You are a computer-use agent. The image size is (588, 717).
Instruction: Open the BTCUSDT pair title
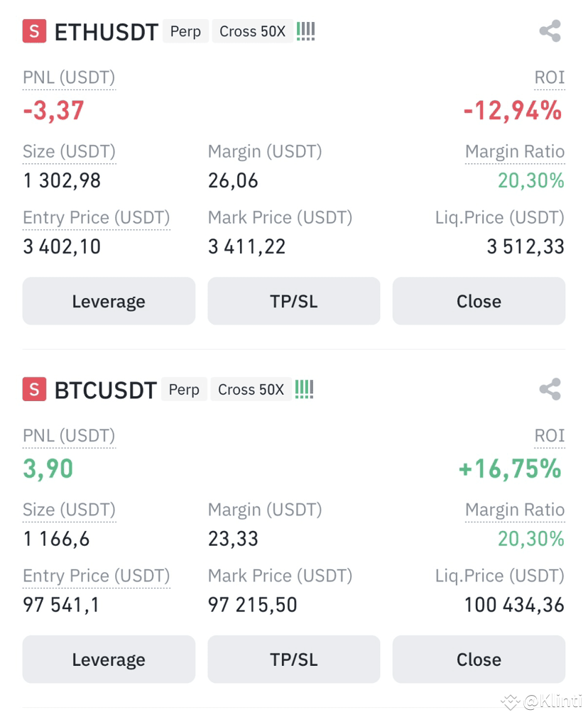point(106,390)
